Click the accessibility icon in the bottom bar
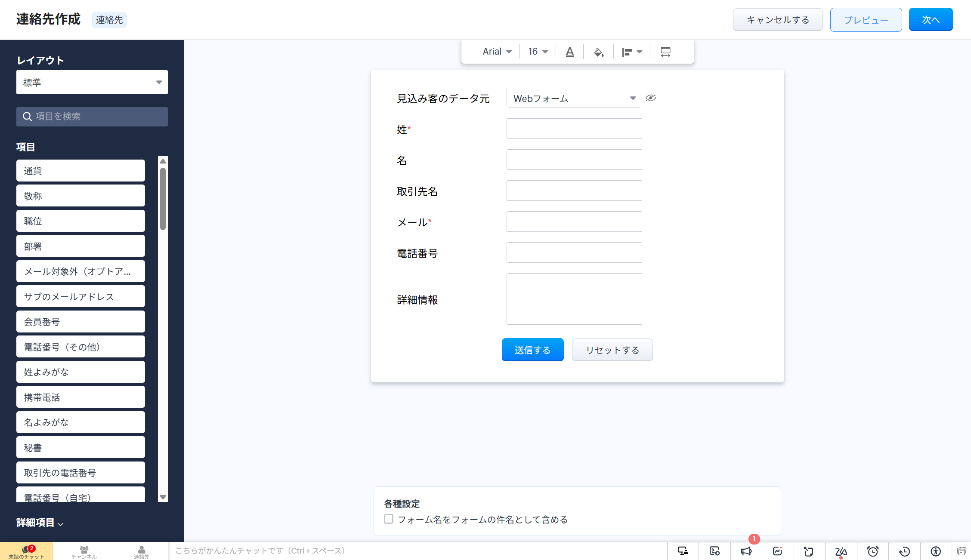971x560 pixels. [x=936, y=551]
